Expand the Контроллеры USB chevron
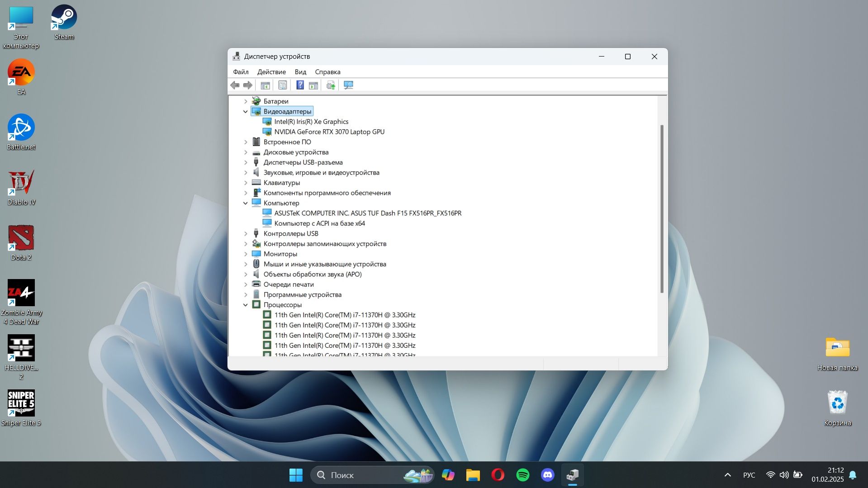This screenshot has height=488, width=868. pos(246,234)
